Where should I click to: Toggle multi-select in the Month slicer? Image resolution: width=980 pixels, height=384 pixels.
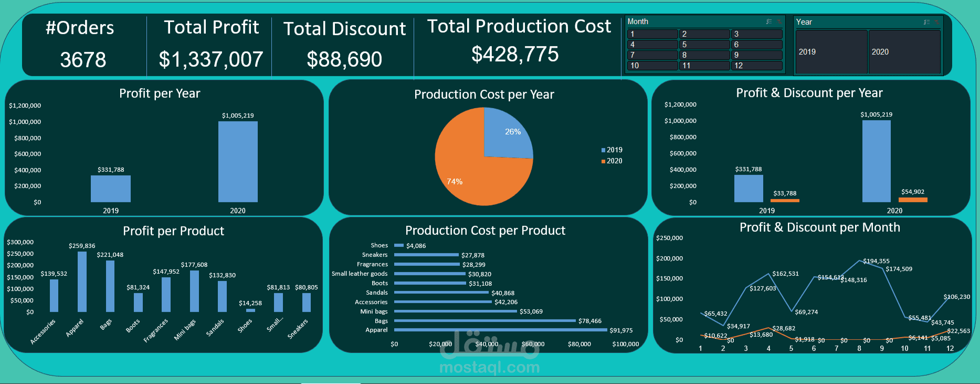pyautogui.click(x=769, y=22)
